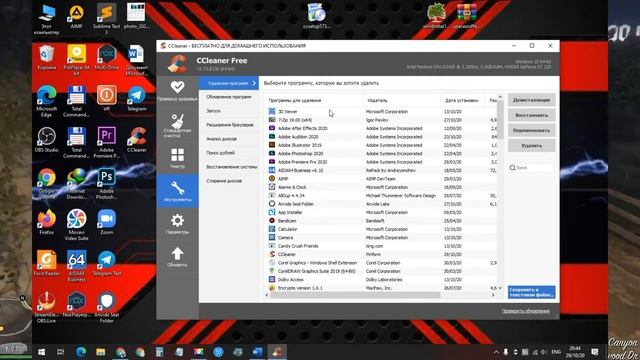The width and height of the screenshot is (640, 360).
Task: Click Сохранить в текстовом файле button
Action: (531, 292)
